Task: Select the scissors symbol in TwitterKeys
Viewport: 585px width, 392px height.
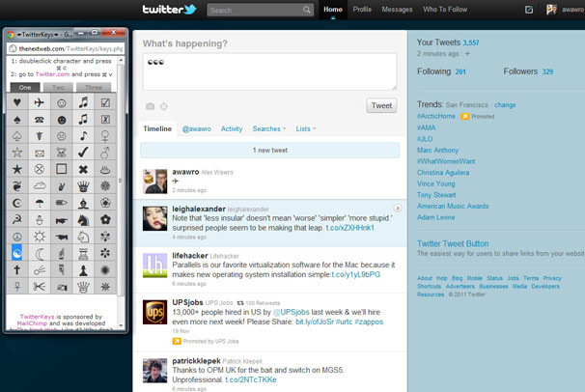Action: click(40, 287)
